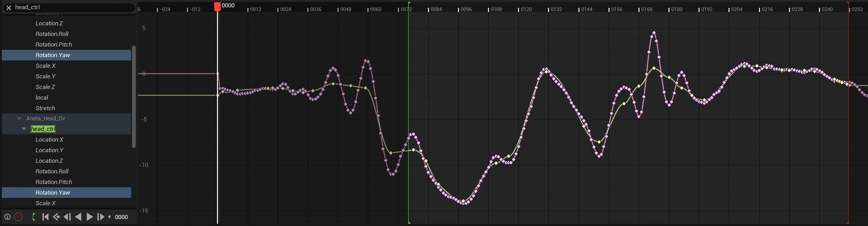
Task: Select the Stretch channel
Action: coord(45,108)
